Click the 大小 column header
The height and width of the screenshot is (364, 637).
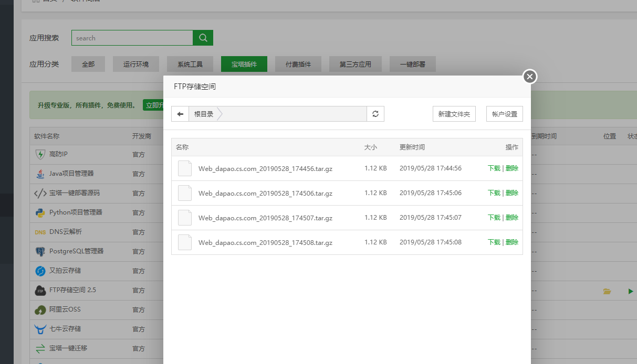[371, 147]
